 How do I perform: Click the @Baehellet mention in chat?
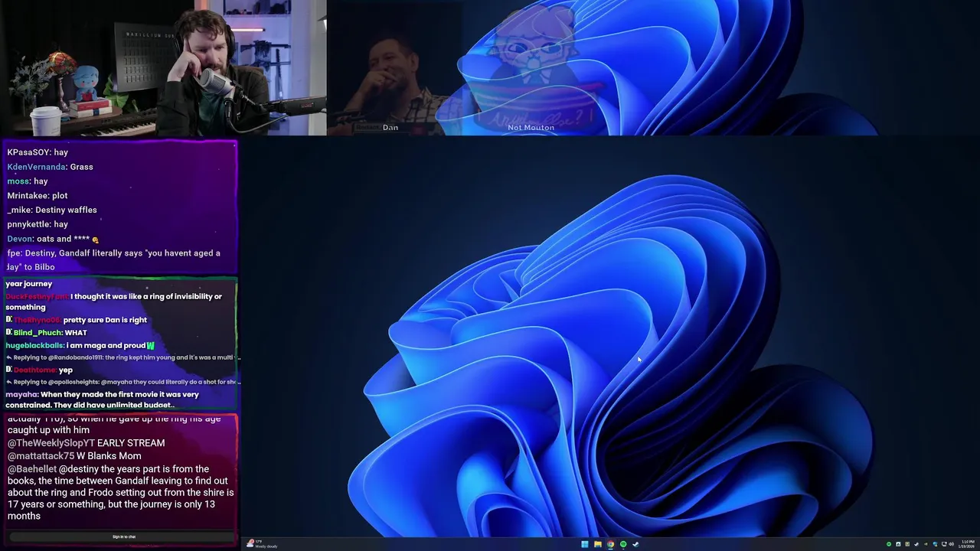(32, 469)
